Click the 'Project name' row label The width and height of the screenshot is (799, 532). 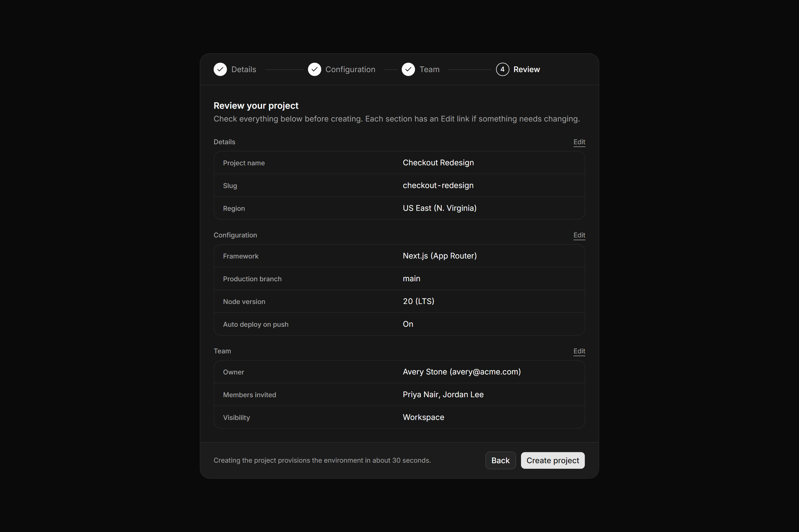point(244,163)
